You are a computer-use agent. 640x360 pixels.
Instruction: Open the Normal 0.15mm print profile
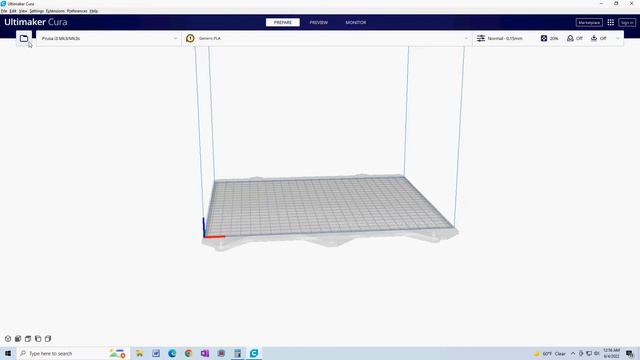click(505, 38)
